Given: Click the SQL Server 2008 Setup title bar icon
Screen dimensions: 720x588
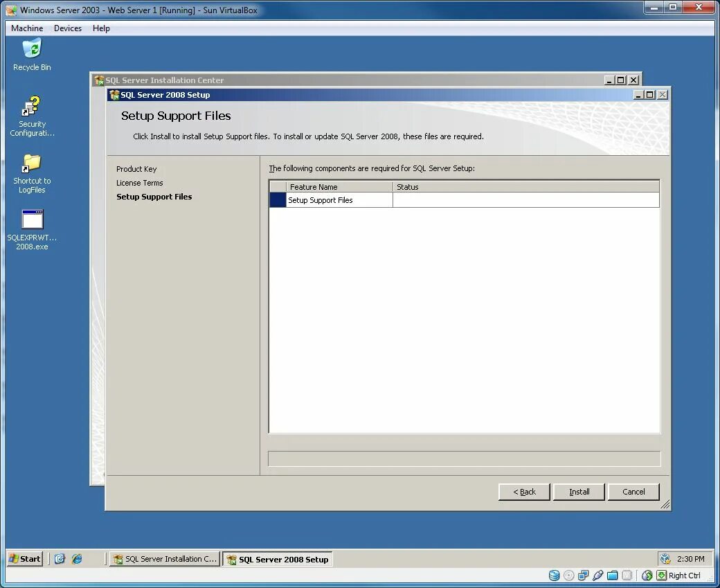Looking at the screenshot, I should [114, 95].
